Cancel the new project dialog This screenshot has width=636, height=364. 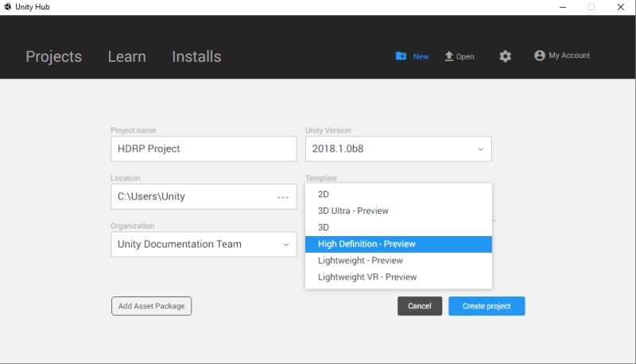(420, 306)
